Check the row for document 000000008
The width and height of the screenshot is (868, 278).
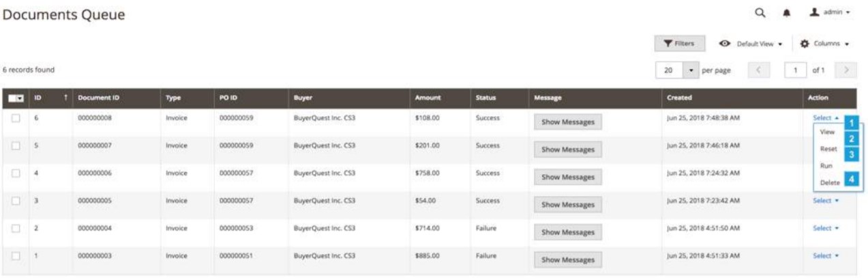(x=16, y=119)
